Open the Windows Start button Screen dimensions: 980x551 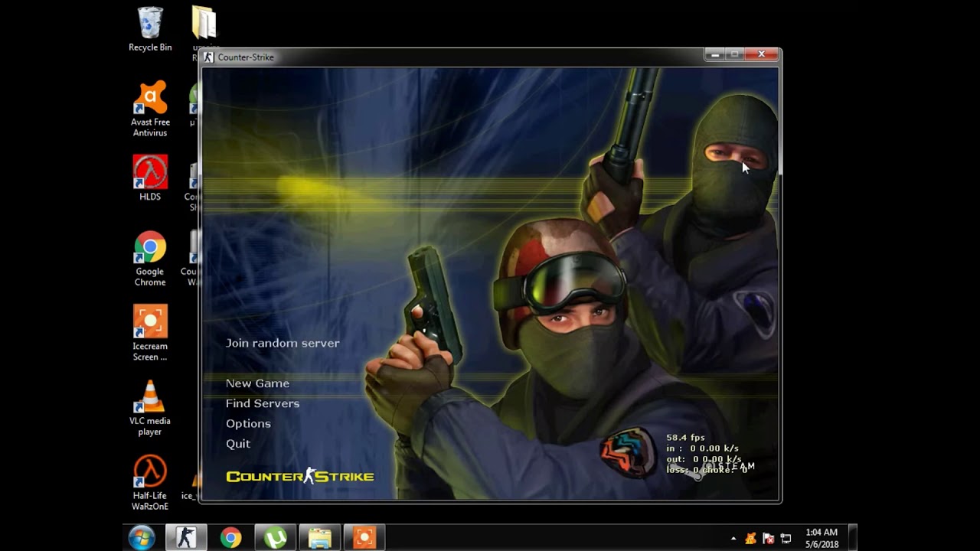click(x=142, y=538)
